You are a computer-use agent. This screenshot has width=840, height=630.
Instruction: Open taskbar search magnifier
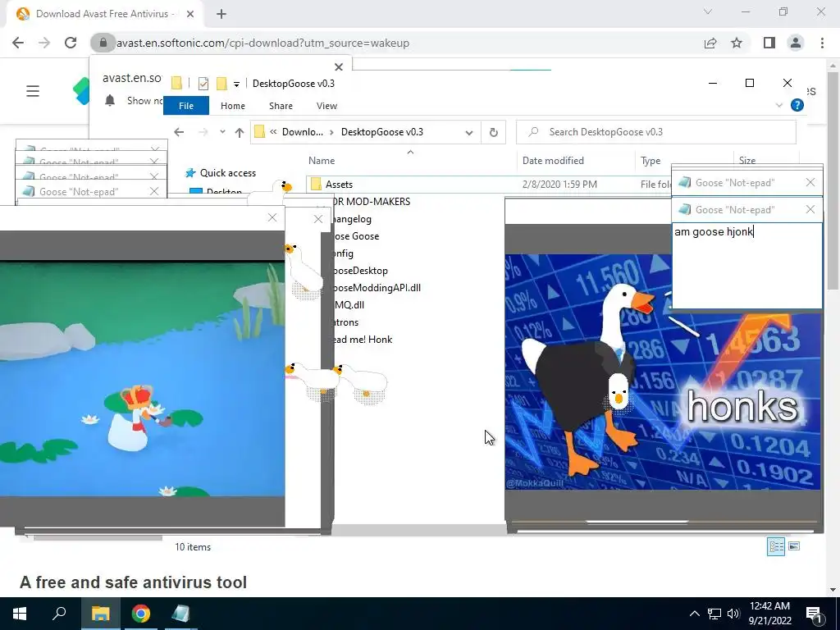point(59,614)
